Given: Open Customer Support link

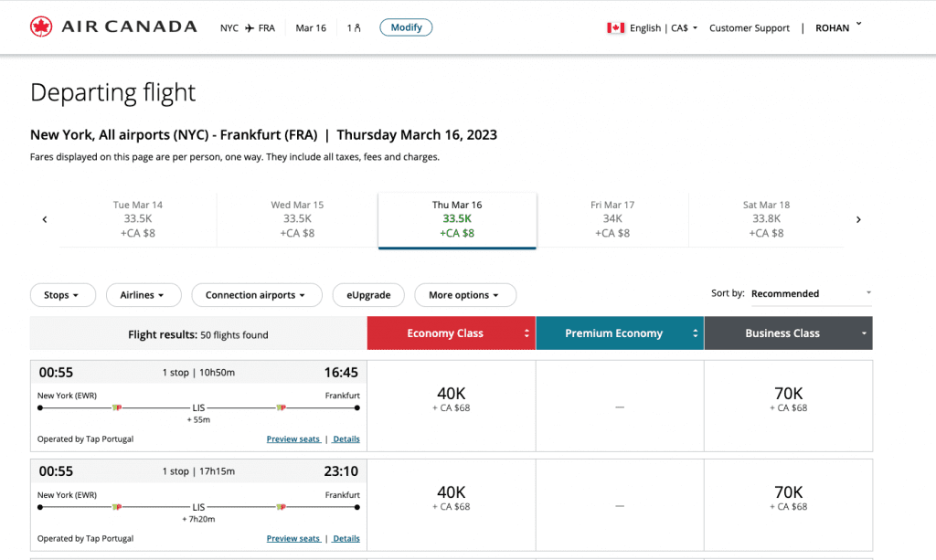Looking at the screenshot, I should 750,28.
